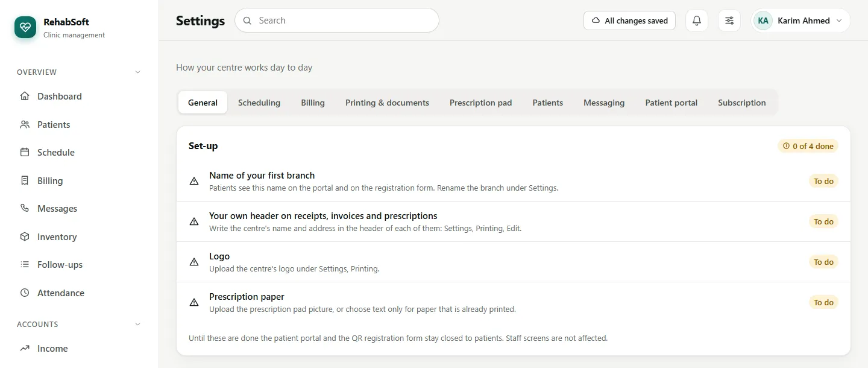Click the cloud icon in All changes saved
This screenshot has height=368, width=868.
(x=596, y=21)
